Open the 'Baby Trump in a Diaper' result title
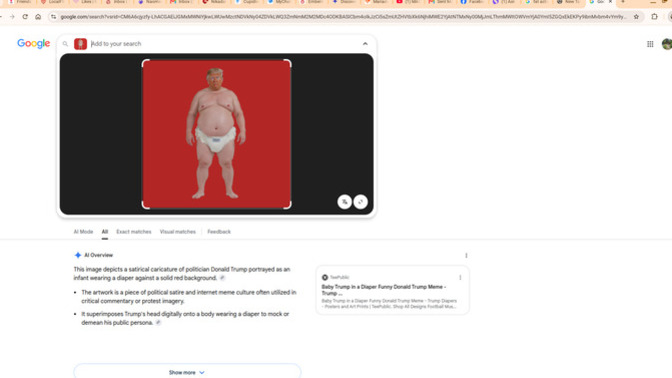Image resolution: width=672 pixels, height=378 pixels. coord(384,290)
